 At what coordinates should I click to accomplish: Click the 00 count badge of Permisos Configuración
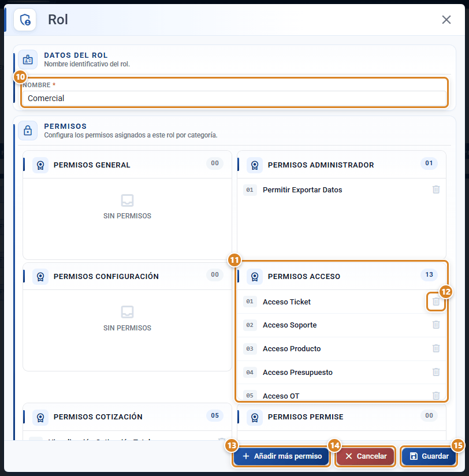coord(215,275)
